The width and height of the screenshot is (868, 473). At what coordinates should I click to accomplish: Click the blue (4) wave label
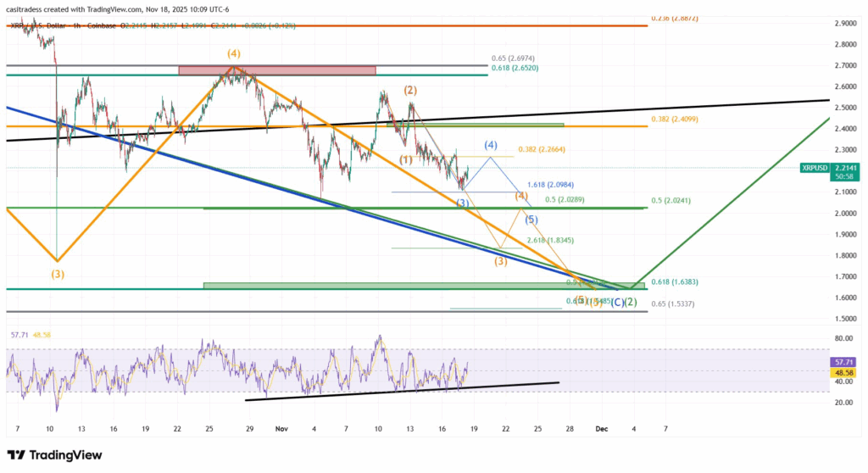[x=491, y=145]
